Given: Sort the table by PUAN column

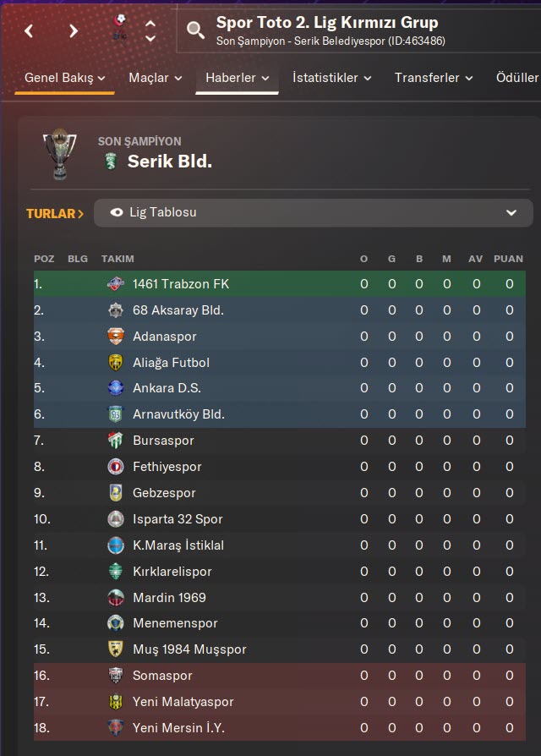Looking at the screenshot, I should point(509,259).
